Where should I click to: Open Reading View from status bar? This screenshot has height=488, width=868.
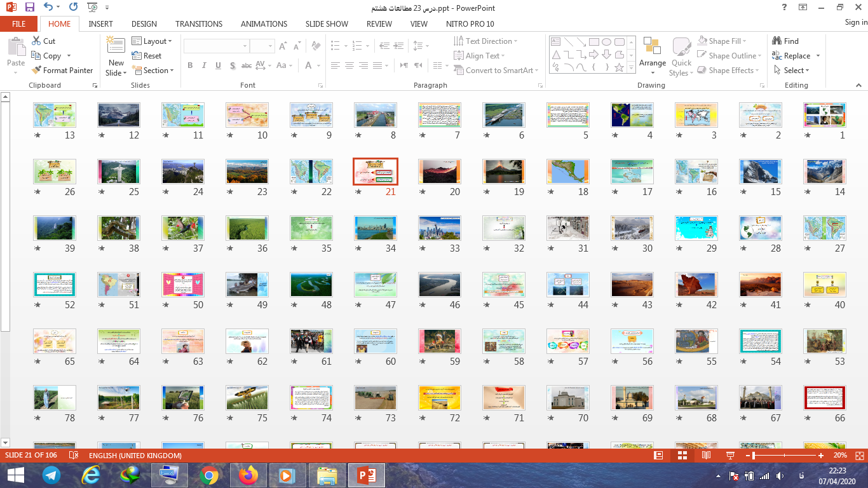point(706,456)
